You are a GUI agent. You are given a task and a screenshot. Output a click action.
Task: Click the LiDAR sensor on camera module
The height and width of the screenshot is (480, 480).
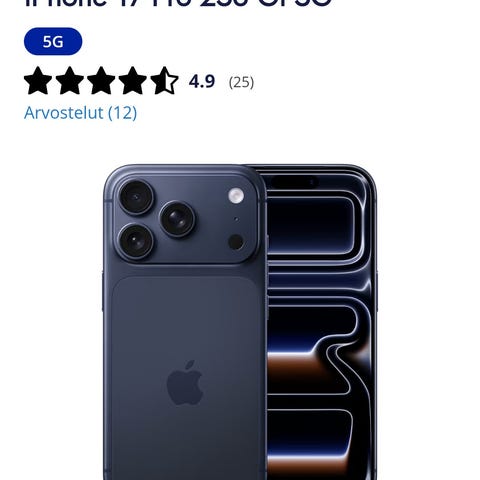coord(236,242)
